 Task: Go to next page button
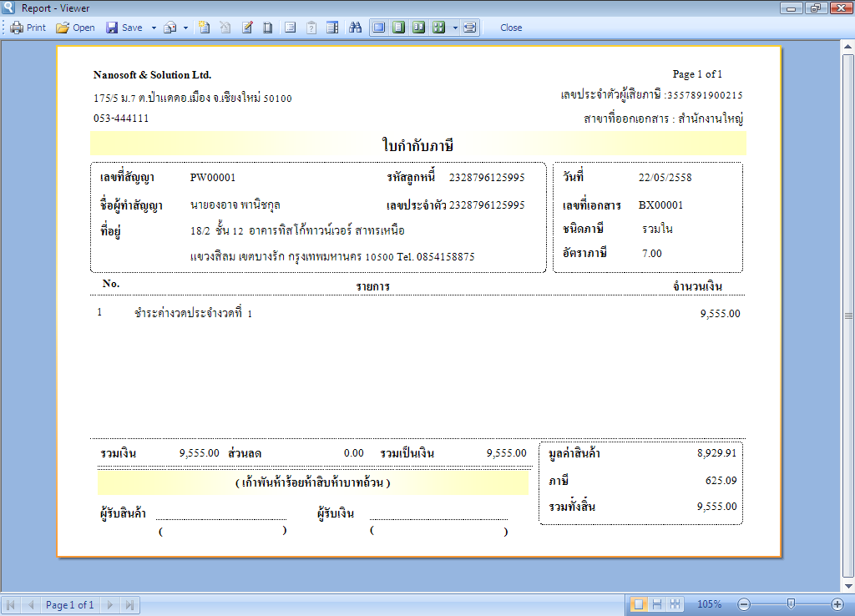click(x=109, y=604)
